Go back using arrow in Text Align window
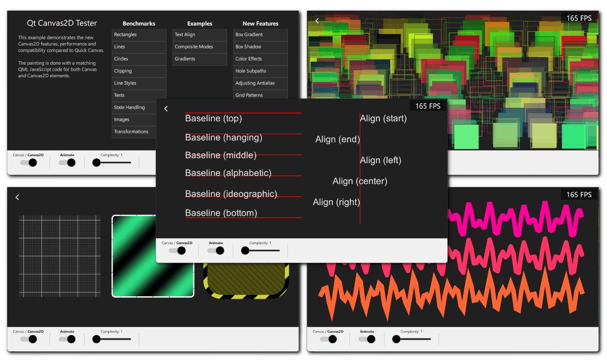This screenshot has height=364, width=607. click(x=166, y=109)
